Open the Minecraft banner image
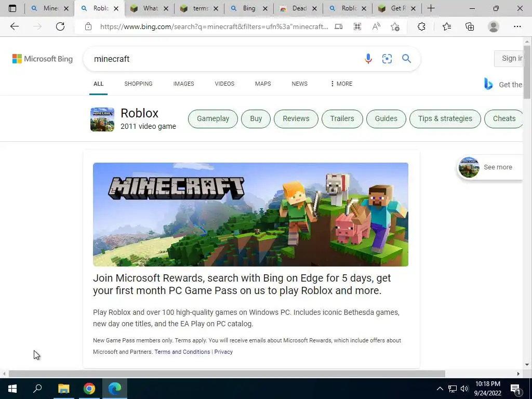 click(250, 215)
